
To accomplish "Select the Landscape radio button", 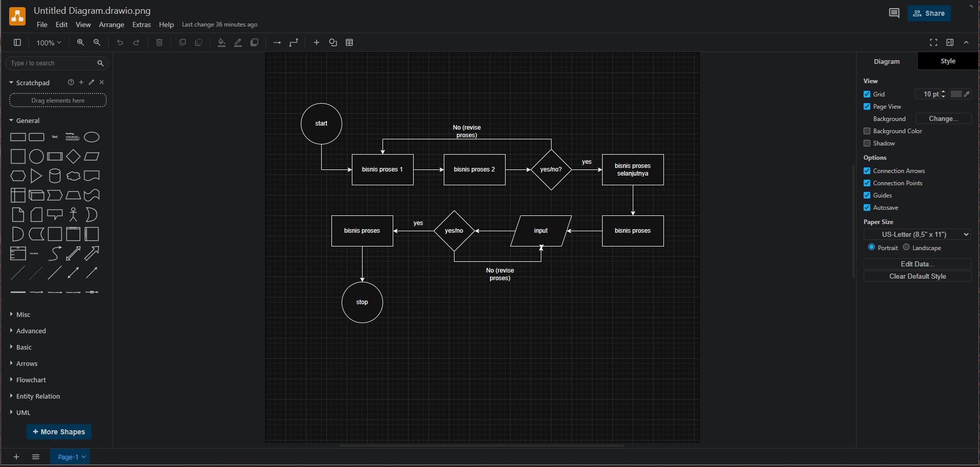I will pos(906,247).
